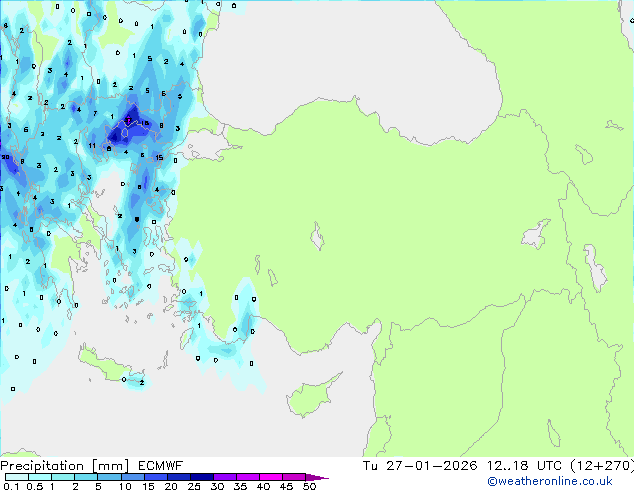Click the 25–30 mm dark navy legend box
The height and width of the screenshot is (490, 634).
[201, 477]
